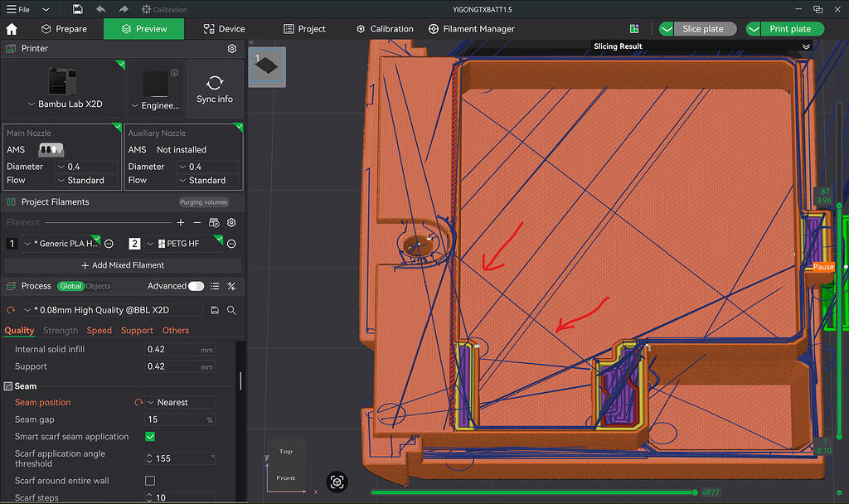Reset the modified process preset with the orange arrow

tap(11, 310)
